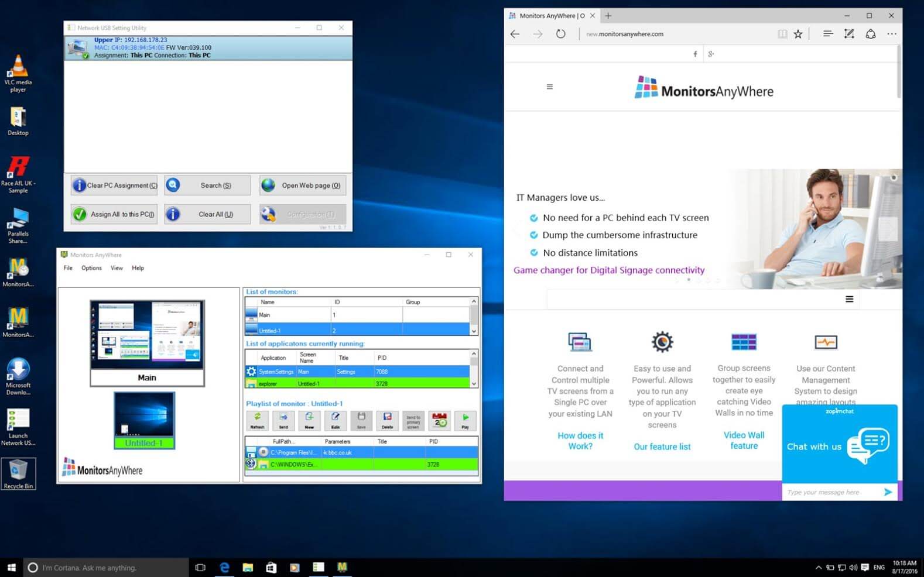Viewport: 924px width, 577px height.
Task: Click the Send playlist button
Action: point(283,420)
